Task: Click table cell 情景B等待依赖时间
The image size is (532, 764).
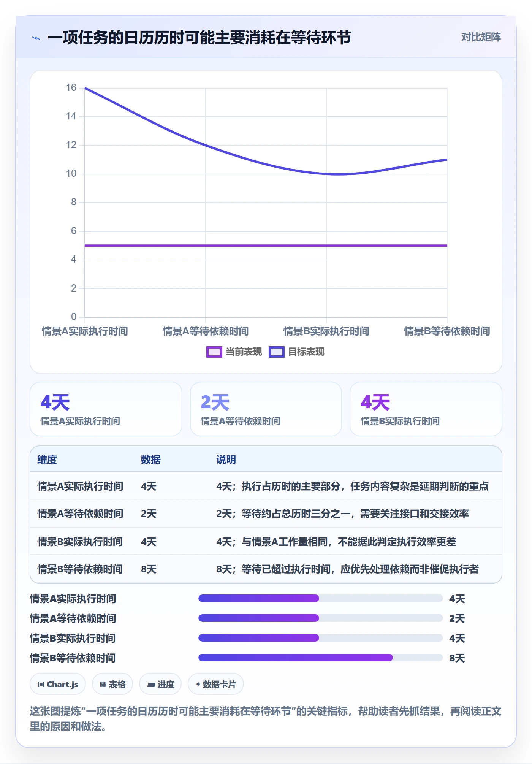Action: coord(80,569)
